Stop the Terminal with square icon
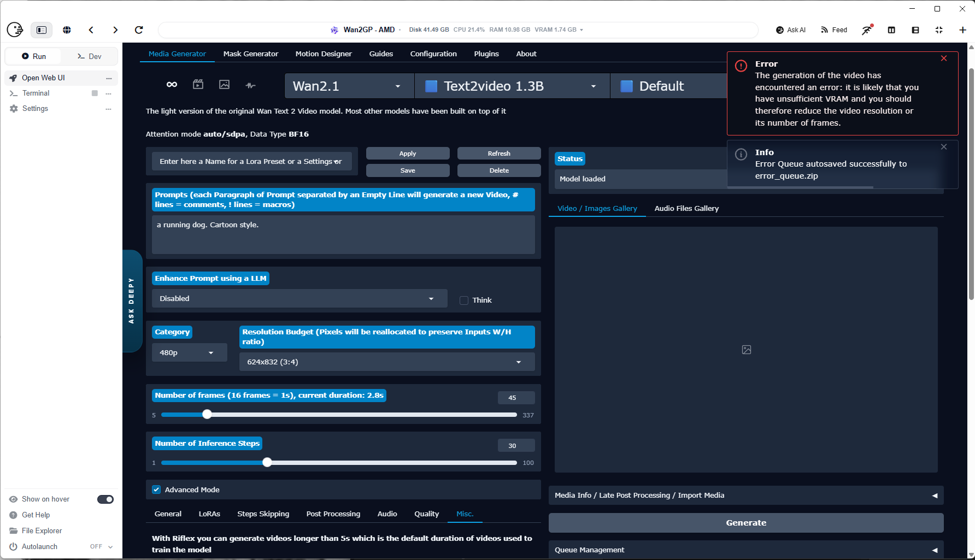Screen dimensions: 975x560 point(95,93)
